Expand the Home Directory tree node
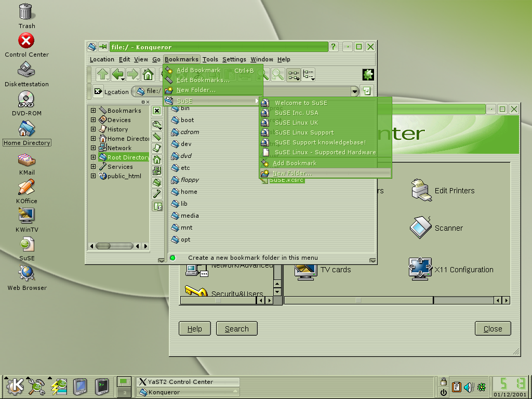Viewport: 532px width, 399px height. (93, 138)
